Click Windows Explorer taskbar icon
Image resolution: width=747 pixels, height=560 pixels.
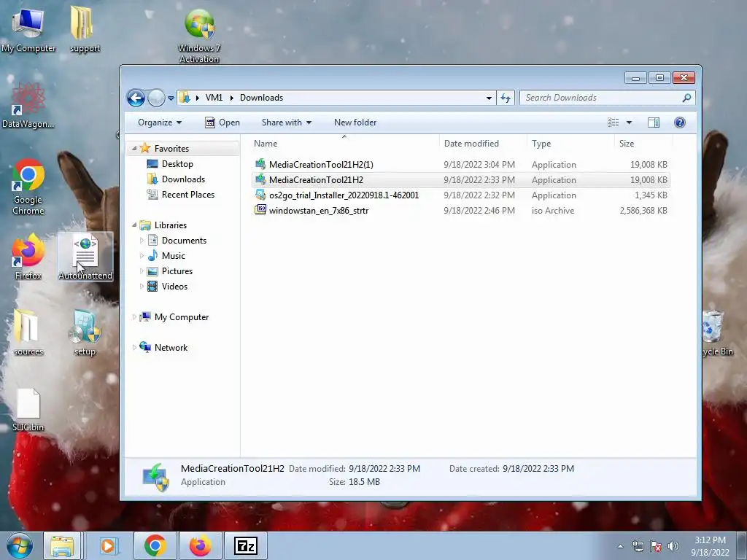[63, 545]
